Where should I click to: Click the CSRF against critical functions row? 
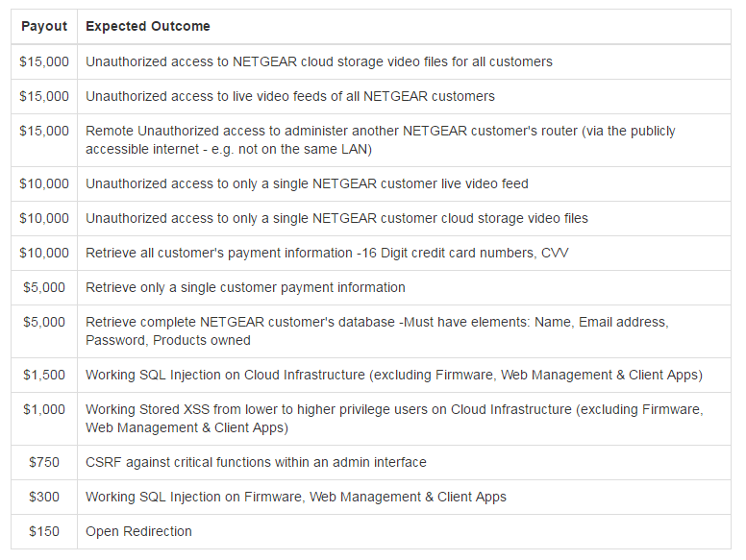[x=256, y=462]
